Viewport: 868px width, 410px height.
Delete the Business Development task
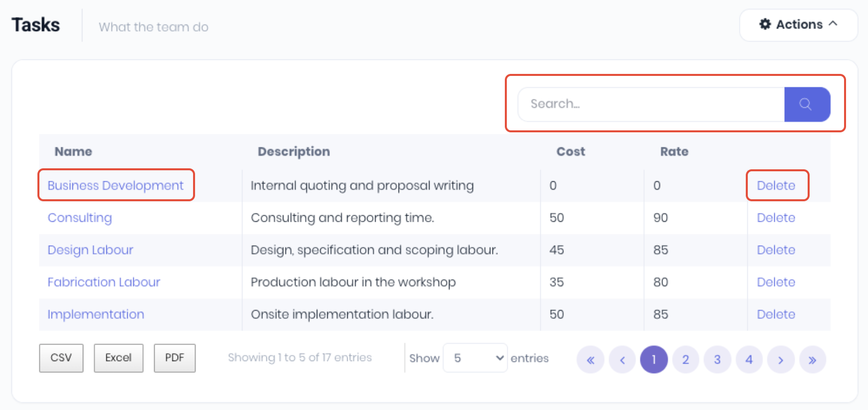[x=776, y=185]
